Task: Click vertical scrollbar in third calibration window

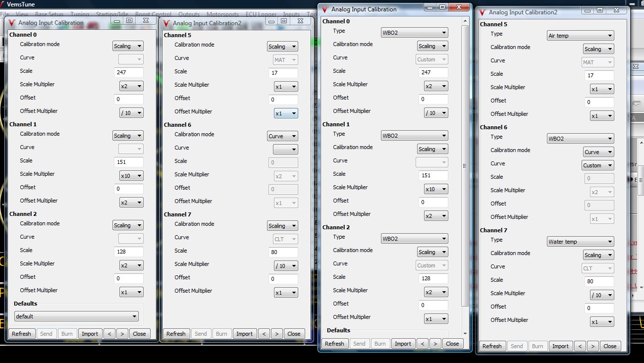Action: tap(465, 166)
